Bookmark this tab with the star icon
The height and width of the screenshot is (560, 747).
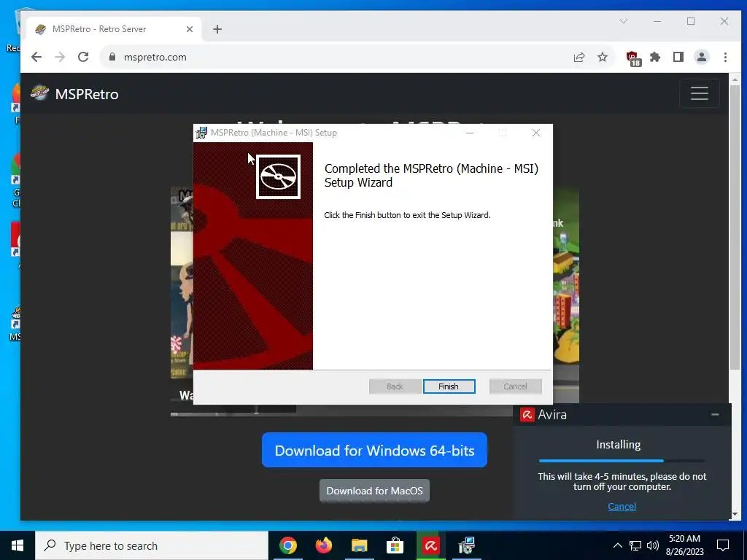603,57
